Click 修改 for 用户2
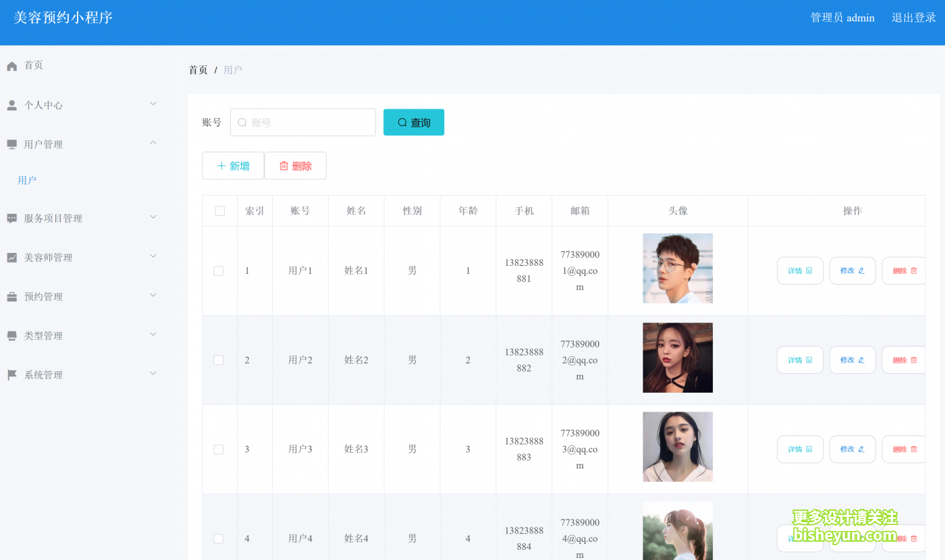The width and height of the screenshot is (945, 560). coord(853,360)
